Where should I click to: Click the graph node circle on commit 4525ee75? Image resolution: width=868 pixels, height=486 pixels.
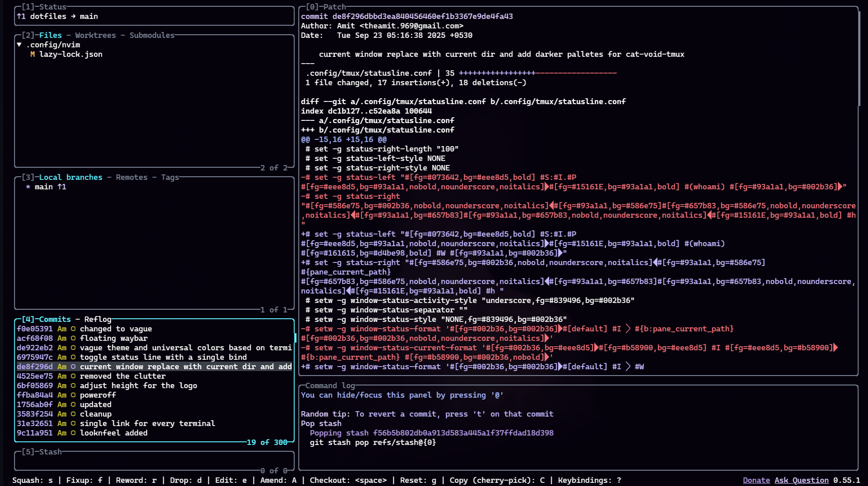pos(73,376)
